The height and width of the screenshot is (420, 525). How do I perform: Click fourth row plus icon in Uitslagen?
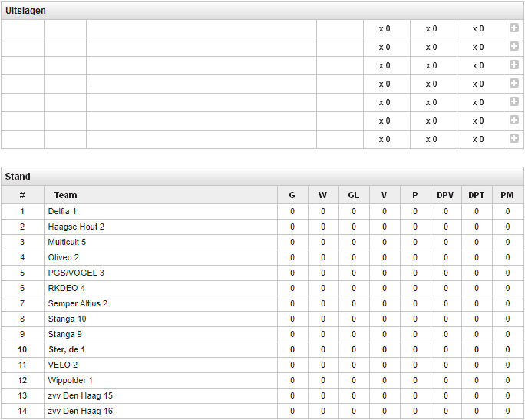(x=514, y=84)
